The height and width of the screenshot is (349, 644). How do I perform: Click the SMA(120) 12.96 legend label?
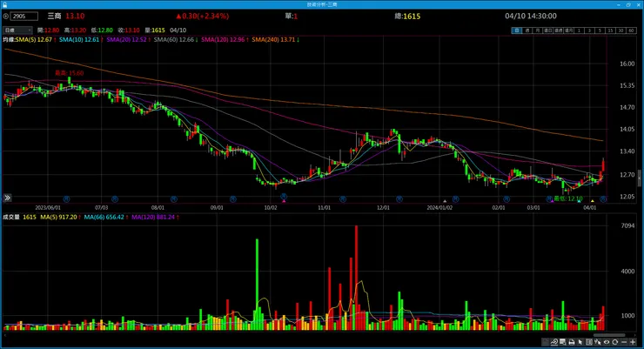coord(223,40)
